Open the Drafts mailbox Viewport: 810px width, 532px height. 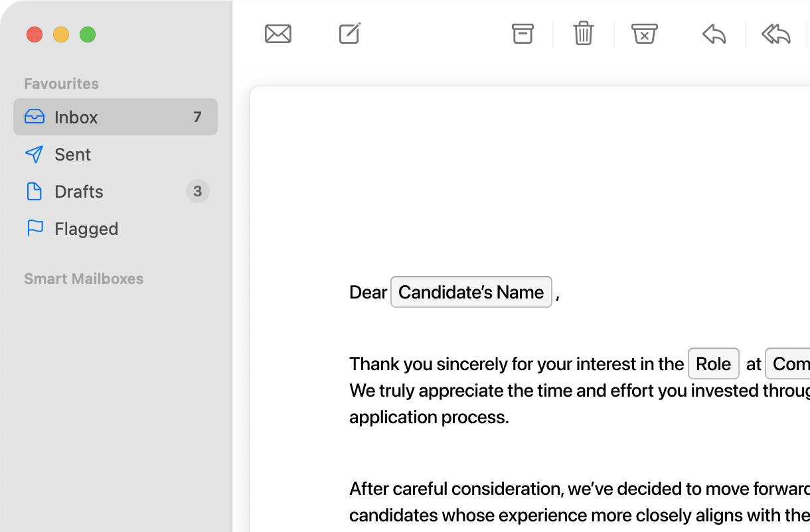(x=116, y=191)
